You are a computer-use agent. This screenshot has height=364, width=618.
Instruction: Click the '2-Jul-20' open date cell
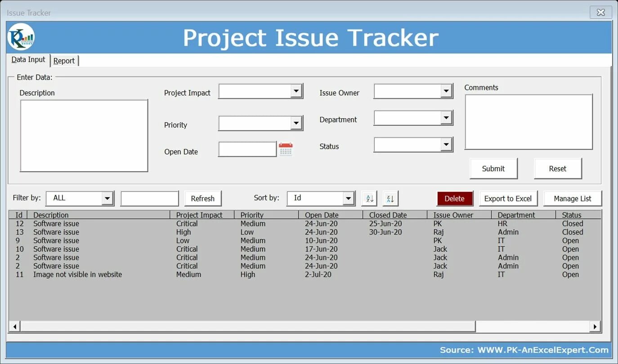(318, 275)
